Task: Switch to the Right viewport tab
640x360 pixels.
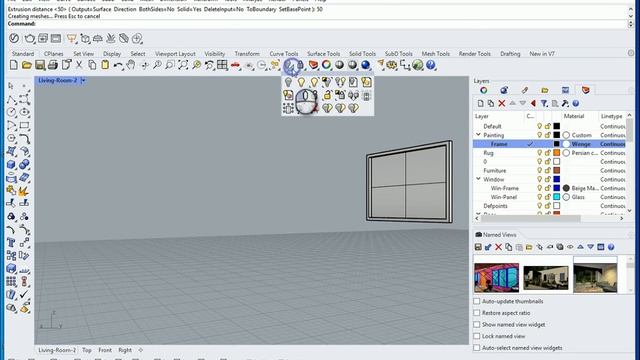Action: coord(125,350)
